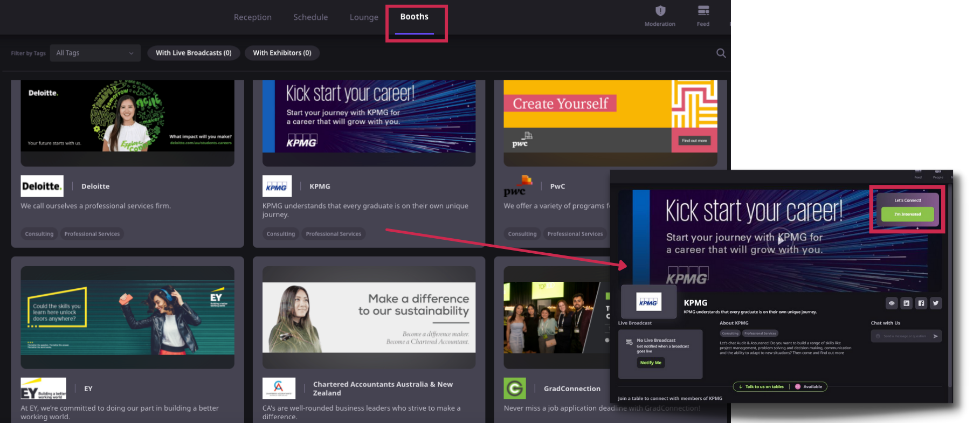The height and width of the screenshot is (423, 980).
Task: Open KPMG LinkedIn icon in booth popup
Action: [906, 303]
